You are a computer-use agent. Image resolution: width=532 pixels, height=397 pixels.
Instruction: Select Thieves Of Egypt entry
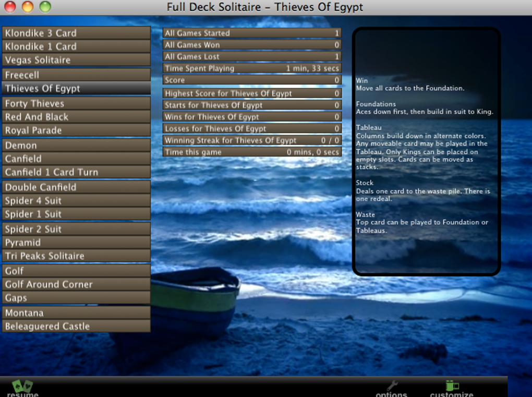point(76,88)
